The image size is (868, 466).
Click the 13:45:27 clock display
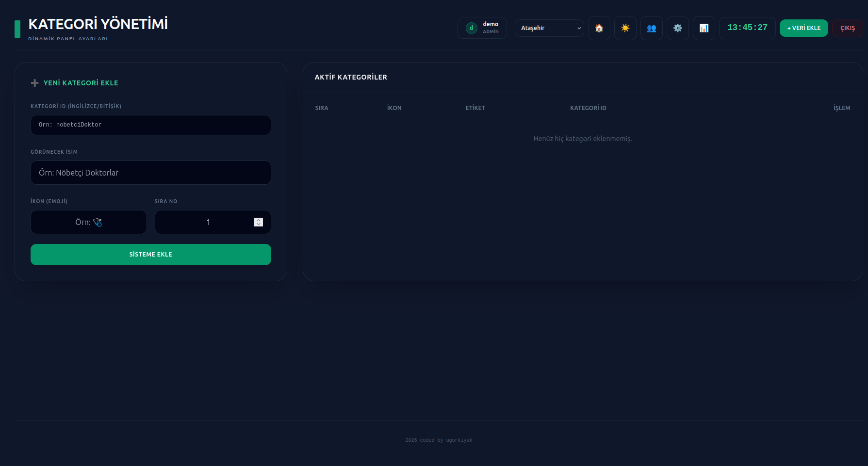tap(747, 28)
